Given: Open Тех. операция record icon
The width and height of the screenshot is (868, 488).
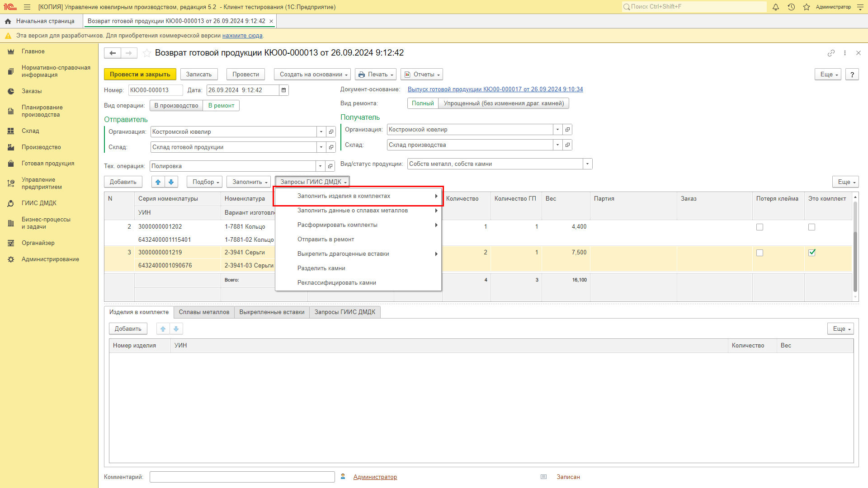Looking at the screenshot, I should (330, 166).
